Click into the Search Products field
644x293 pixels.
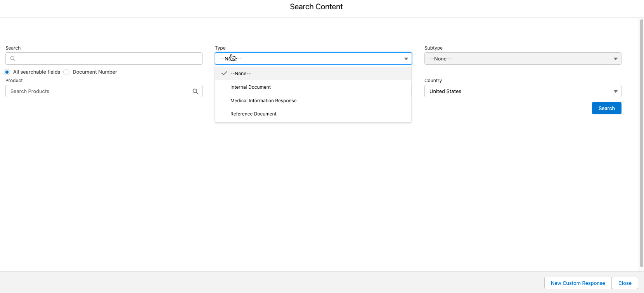coord(99,91)
